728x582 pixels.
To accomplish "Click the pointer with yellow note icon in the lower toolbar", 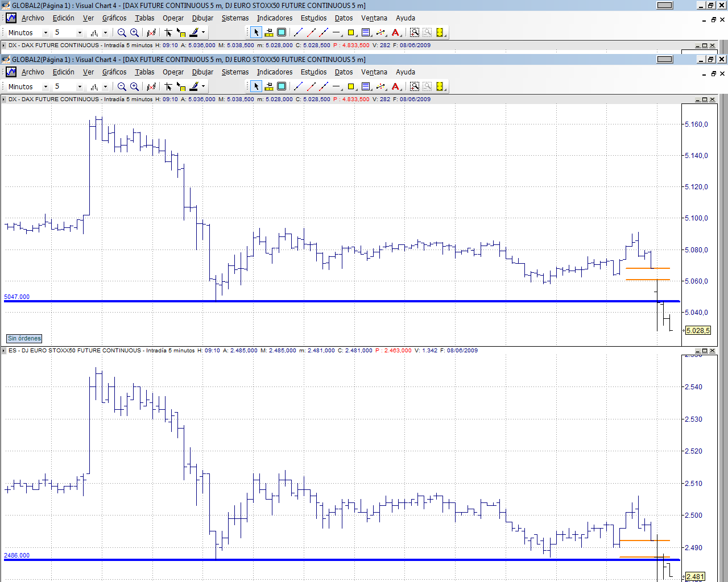I will (x=181, y=86).
